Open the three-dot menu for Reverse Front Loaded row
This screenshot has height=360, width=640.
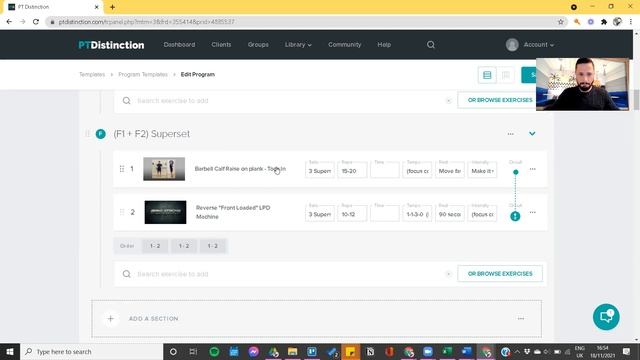tap(533, 212)
